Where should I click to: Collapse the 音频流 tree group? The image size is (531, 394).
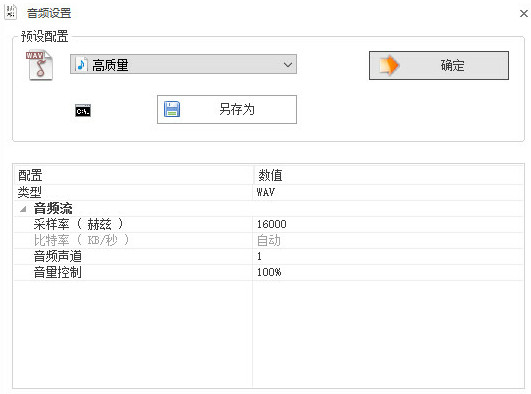click(23, 209)
